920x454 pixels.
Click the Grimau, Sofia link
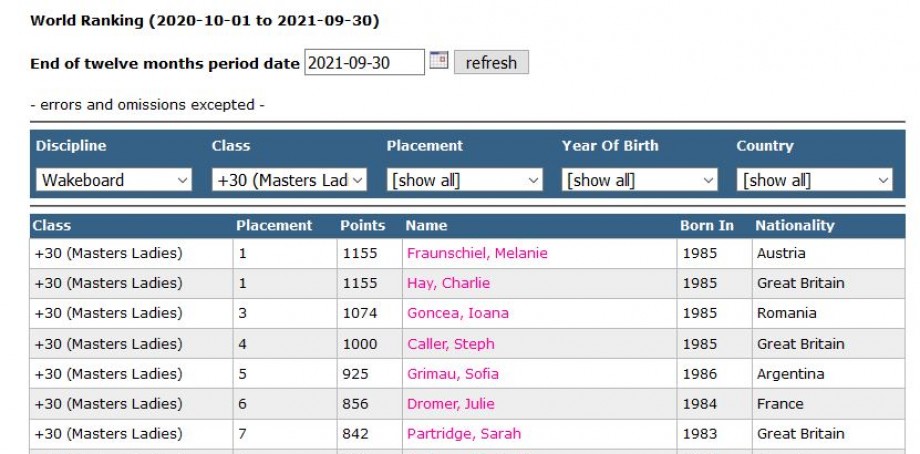pyautogui.click(x=452, y=374)
